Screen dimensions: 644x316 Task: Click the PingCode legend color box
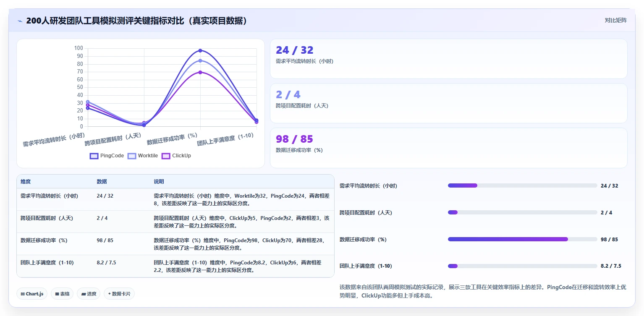pos(94,156)
